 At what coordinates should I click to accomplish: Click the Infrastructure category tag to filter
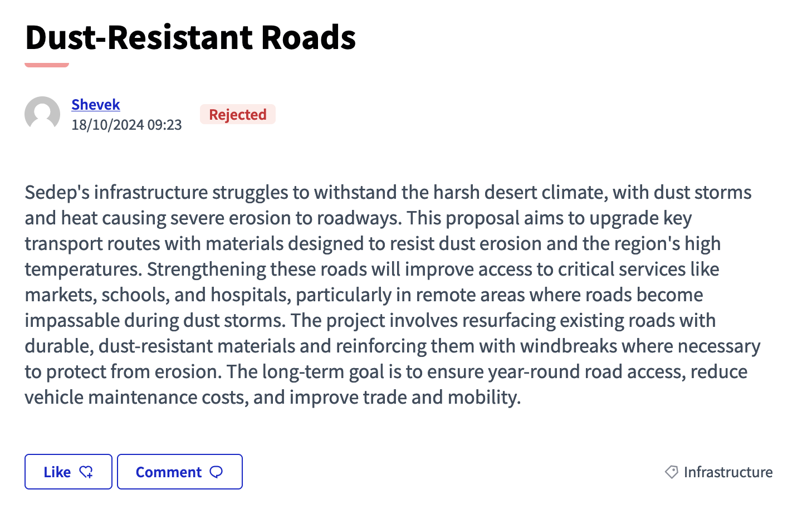click(x=728, y=472)
